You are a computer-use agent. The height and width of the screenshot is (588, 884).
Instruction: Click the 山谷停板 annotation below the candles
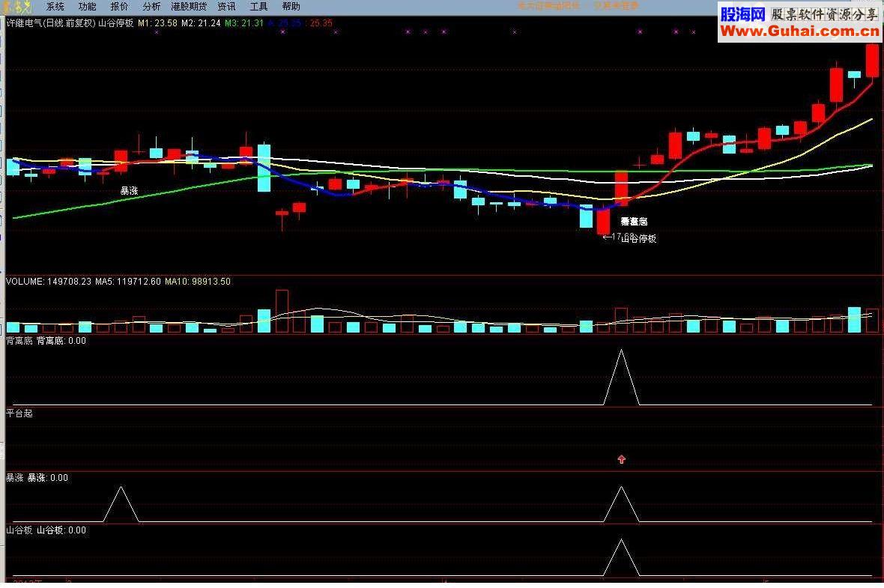[x=639, y=238]
